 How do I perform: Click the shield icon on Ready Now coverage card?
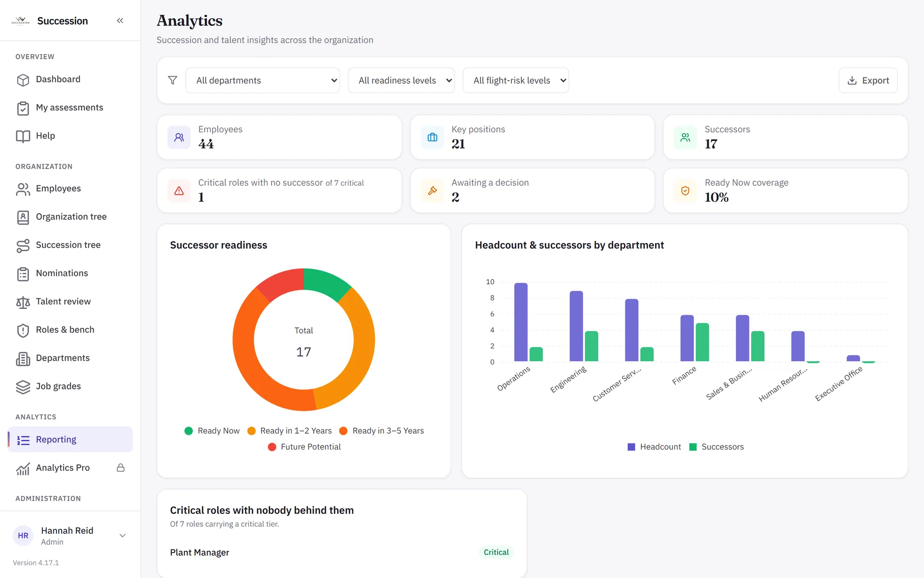(686, 191)
